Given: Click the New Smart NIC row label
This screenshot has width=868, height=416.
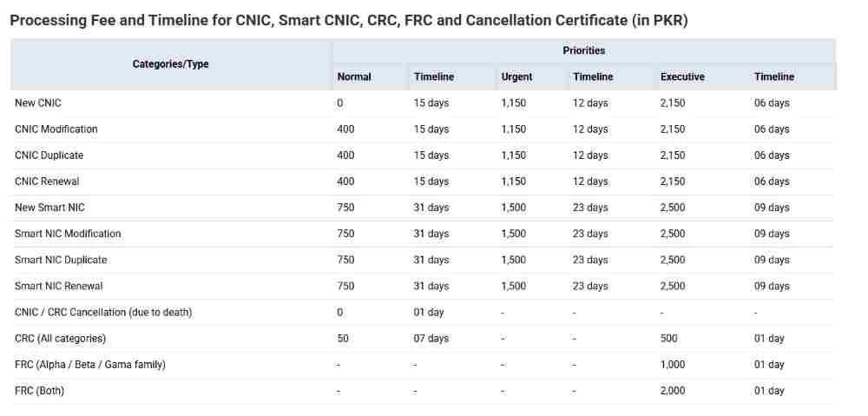Looking at the screenshot, I should 49,208.
